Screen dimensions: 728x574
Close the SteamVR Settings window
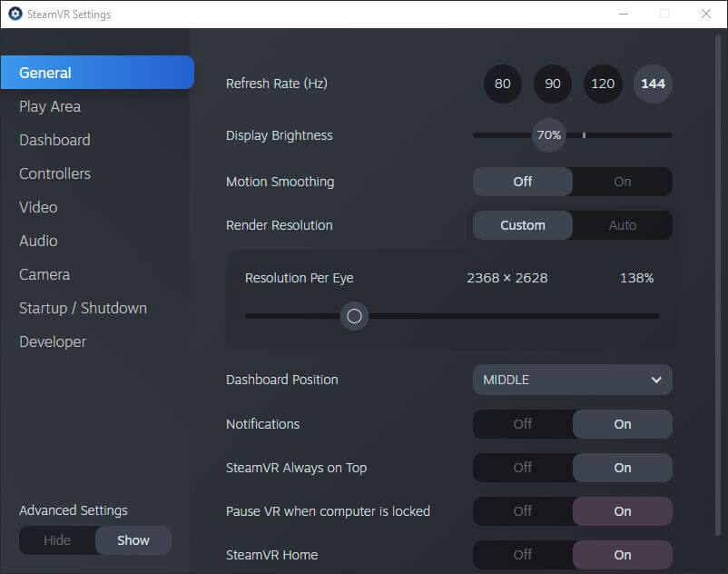(x=705, y=14)
